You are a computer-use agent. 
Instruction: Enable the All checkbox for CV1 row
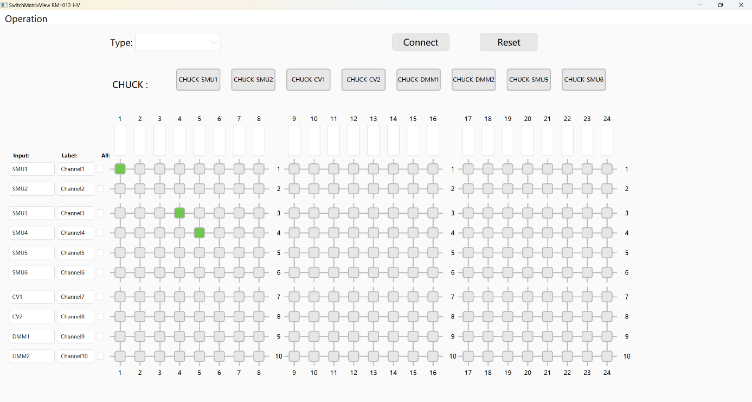pyautogui.click(x=101, y=297)
